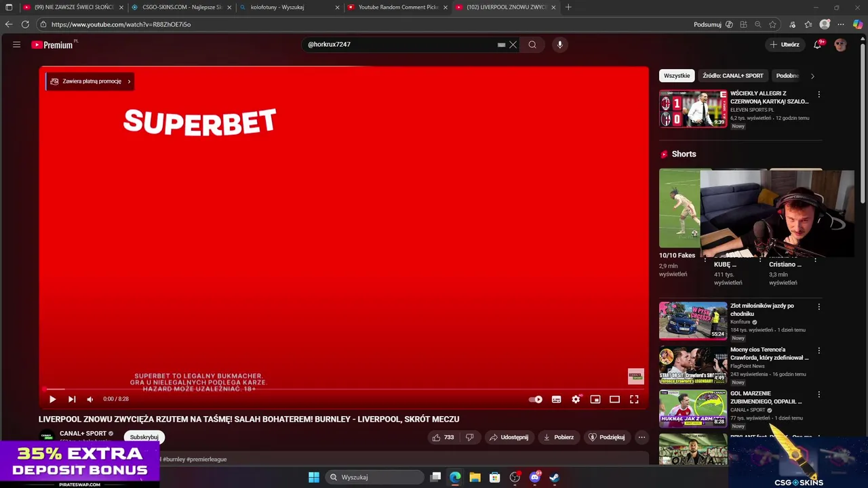Enter fullscreen mode

[x=634, y=399]
